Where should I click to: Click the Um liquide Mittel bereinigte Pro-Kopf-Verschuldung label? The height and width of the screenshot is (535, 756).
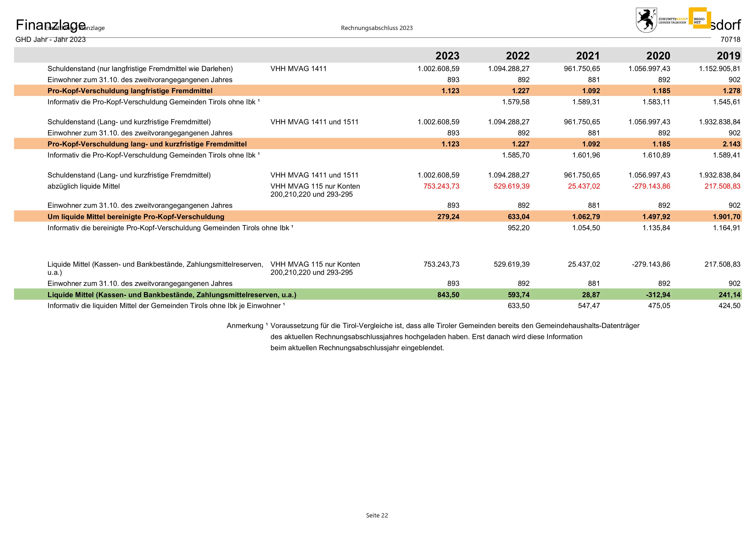(136, 216)
